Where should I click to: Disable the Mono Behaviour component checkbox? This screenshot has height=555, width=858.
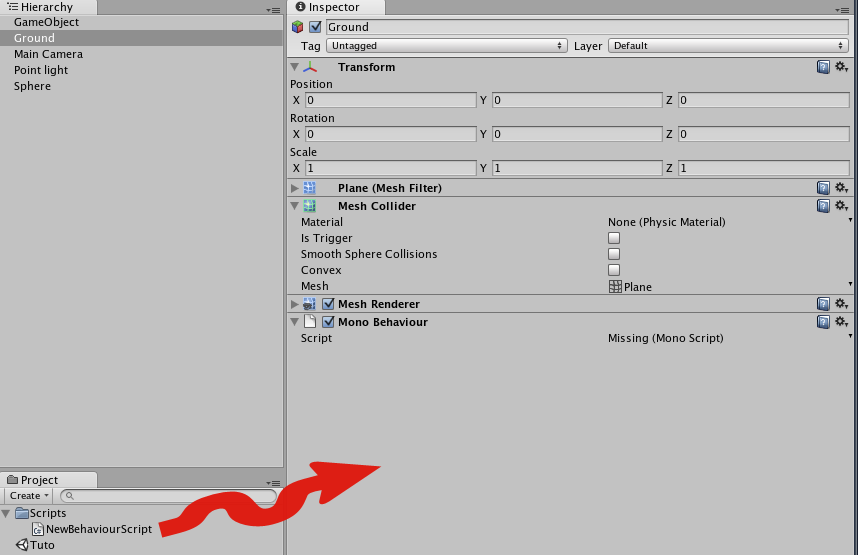tap(328, 322)
